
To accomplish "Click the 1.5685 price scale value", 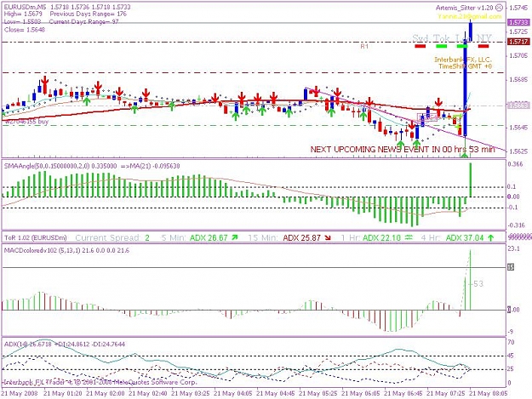I will coord(518,80).
